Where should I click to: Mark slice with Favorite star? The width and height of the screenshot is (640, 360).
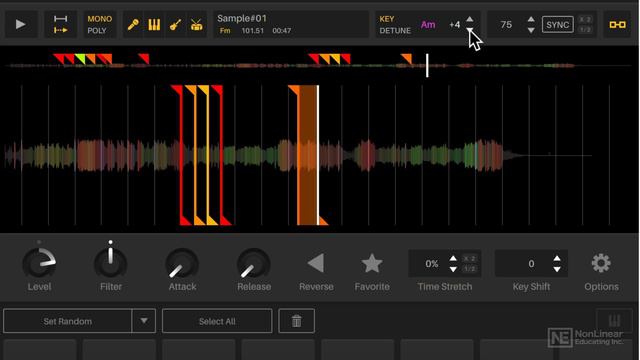372,263
